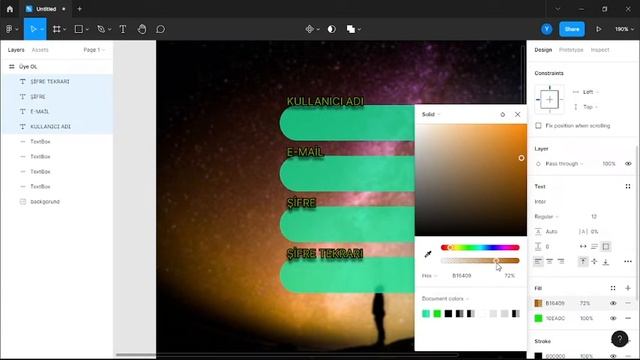The width and height of the screenshot is (640, 360).
Task: Click the opacity slider bar
Action: pos(480,260)
